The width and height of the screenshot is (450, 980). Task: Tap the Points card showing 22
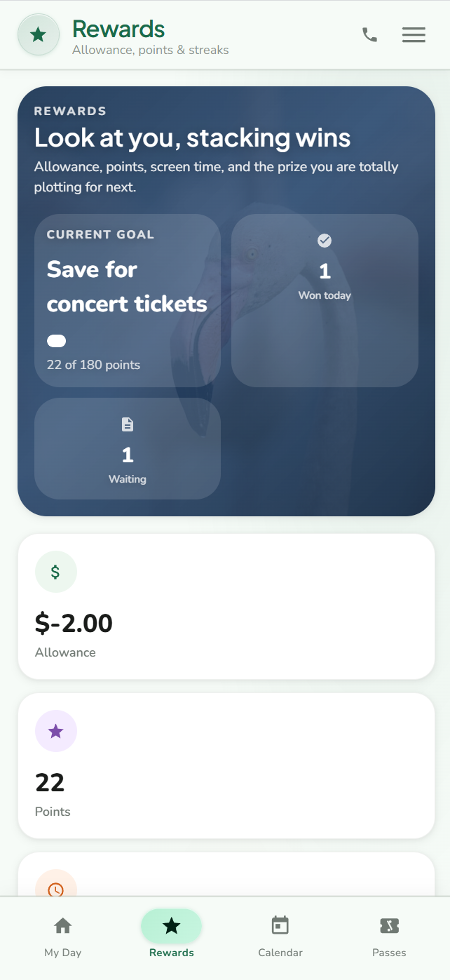coord(225,766)
